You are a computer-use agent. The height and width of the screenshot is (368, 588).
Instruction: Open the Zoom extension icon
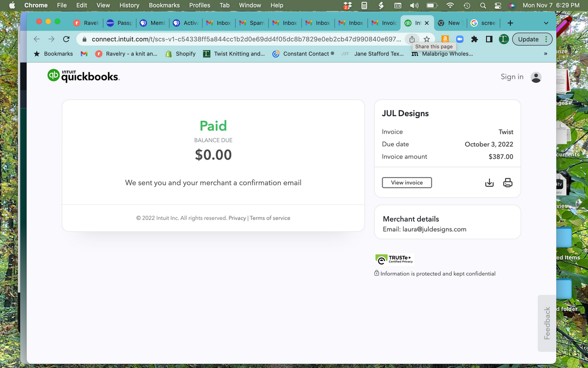pos(460,39)
